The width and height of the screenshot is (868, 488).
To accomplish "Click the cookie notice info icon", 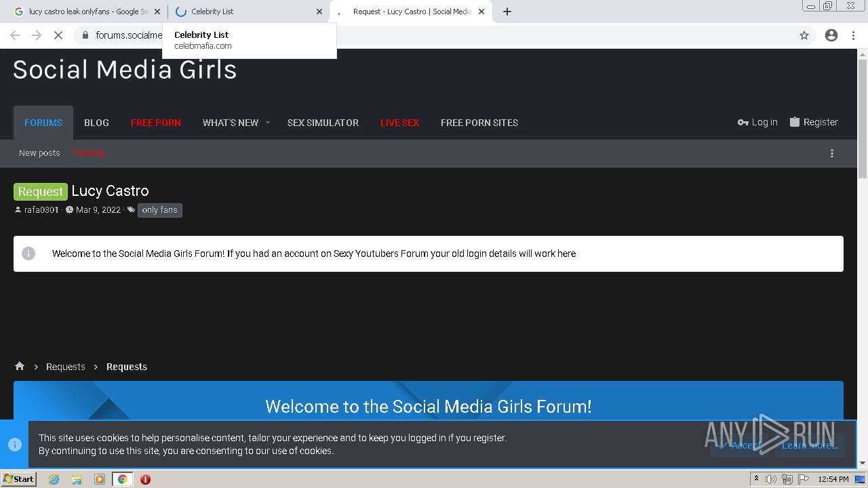I will click(15, 445).
